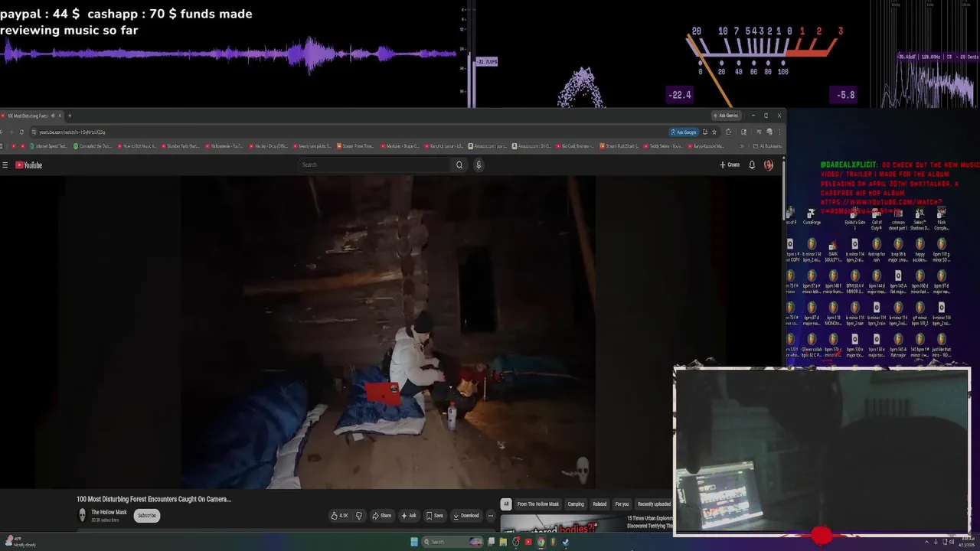Viewport: 980px width, 551px height.
Task: Share the video
Action: pyautogui.click(x=381, y=515)
